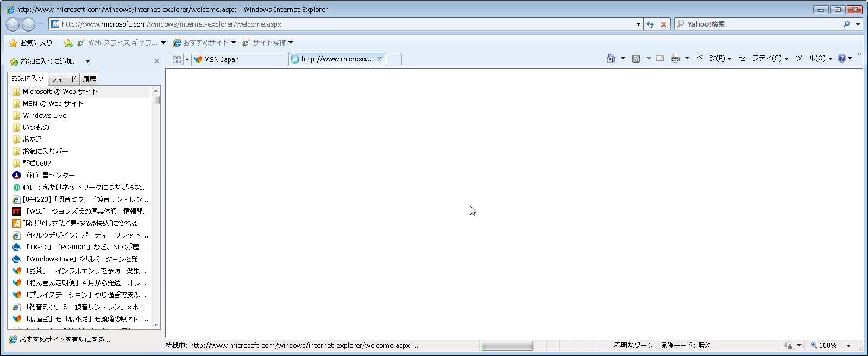Open the Web スライス ギャラリー link
This screenshot has width=868, height=356.
pyautogui.click(x=118, y=43)
